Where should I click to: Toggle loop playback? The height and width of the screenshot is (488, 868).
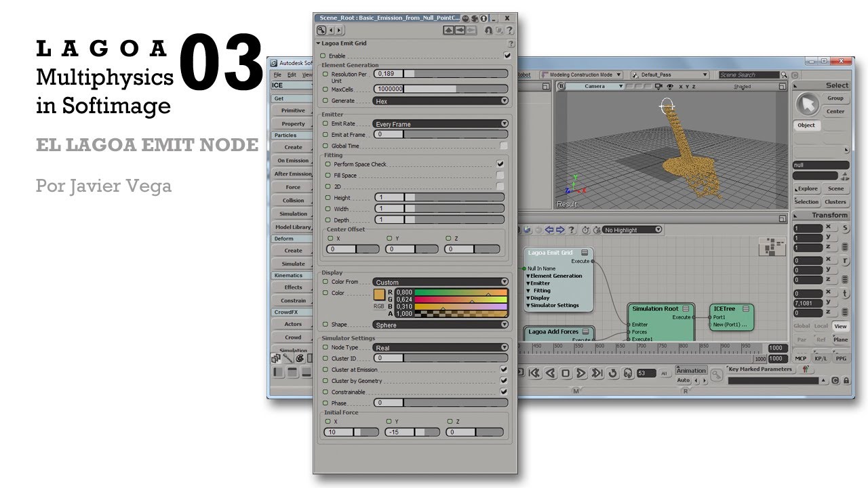point(612,373)
